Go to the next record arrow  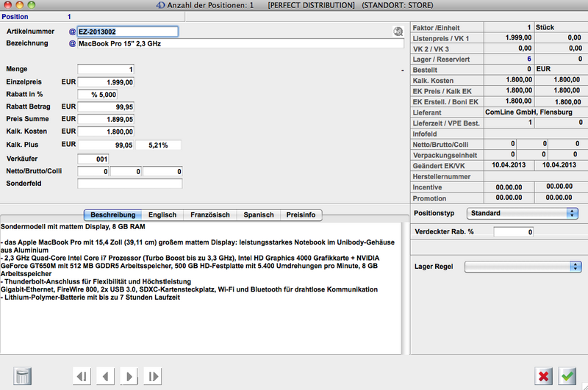[x=129, y=377]
